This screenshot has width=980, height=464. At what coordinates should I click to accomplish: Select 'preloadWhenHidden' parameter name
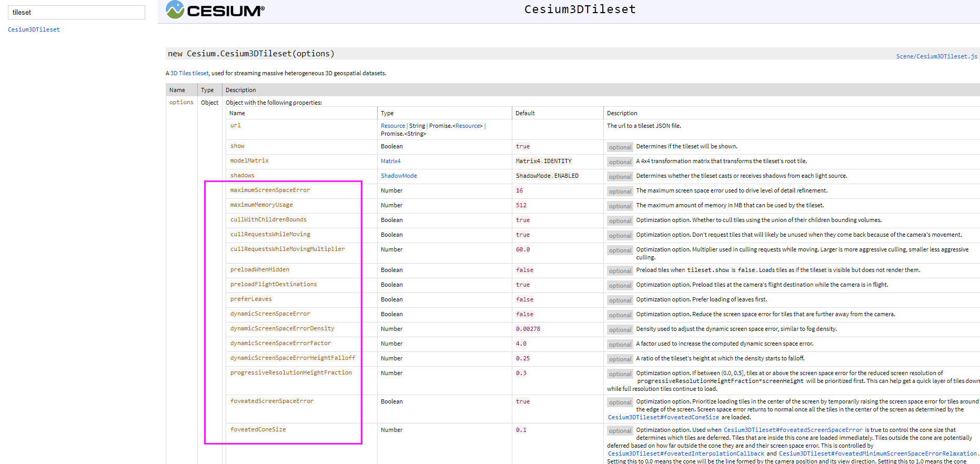click(x=259, y=269)
